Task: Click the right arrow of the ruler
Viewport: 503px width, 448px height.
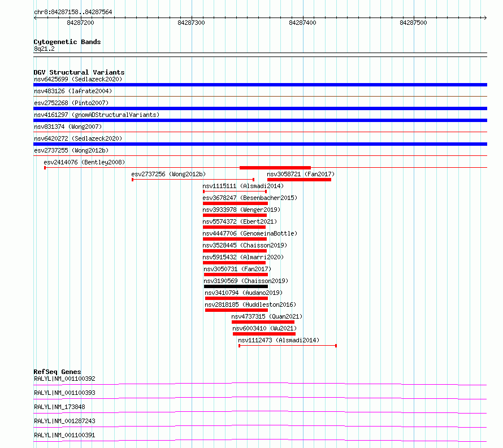Action: click(x=485, y=18)
